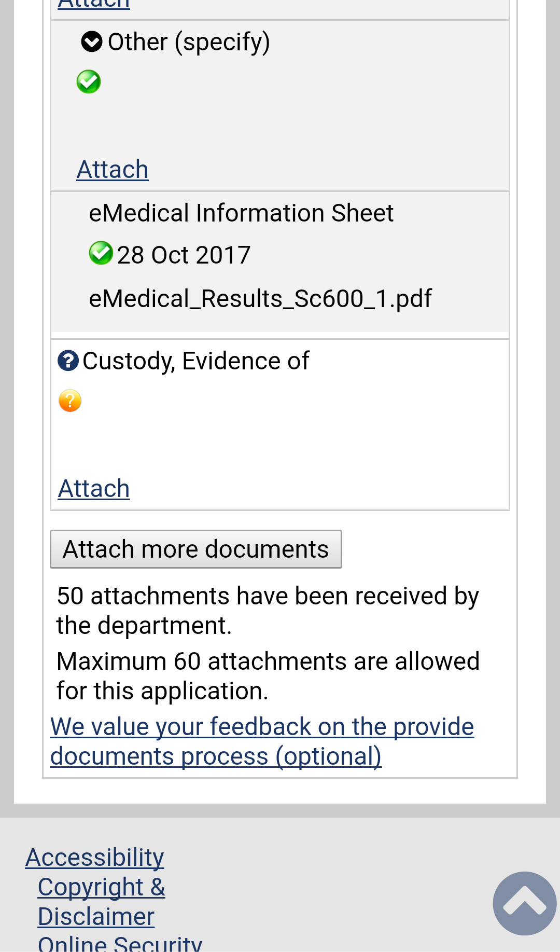Click green check icon beside 28 Oct 2017
Screen dimensions: 560x952
coord(101,254)
